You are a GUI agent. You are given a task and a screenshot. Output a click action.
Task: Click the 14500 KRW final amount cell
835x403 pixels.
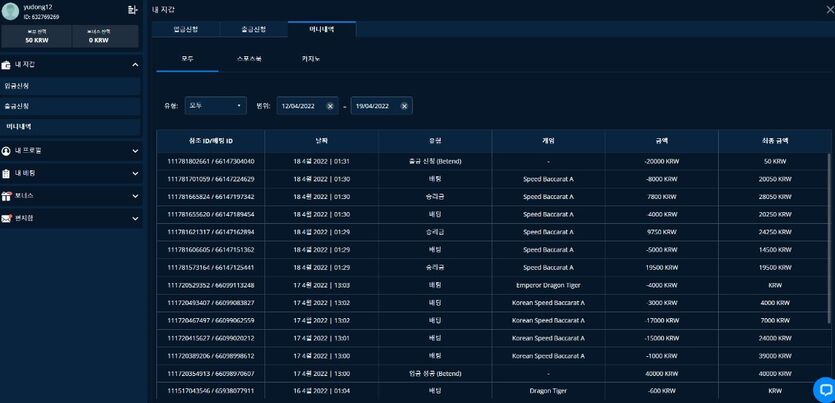point(775,250)
